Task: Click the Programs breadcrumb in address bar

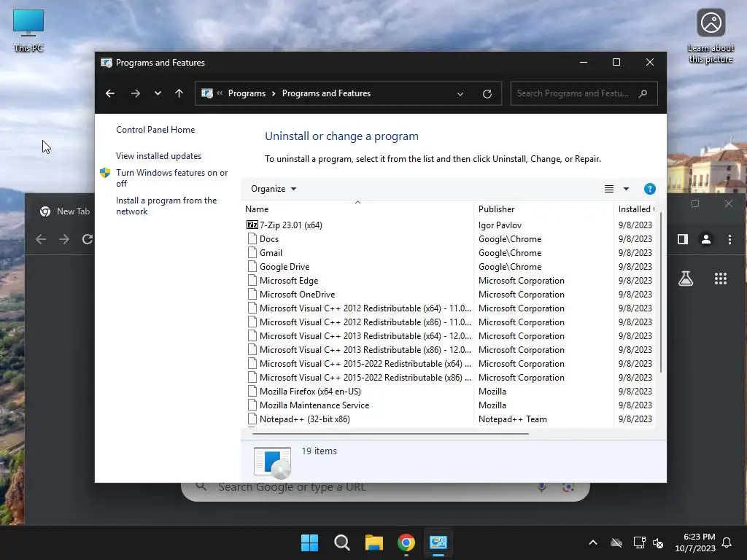Action: pos(247,93)
